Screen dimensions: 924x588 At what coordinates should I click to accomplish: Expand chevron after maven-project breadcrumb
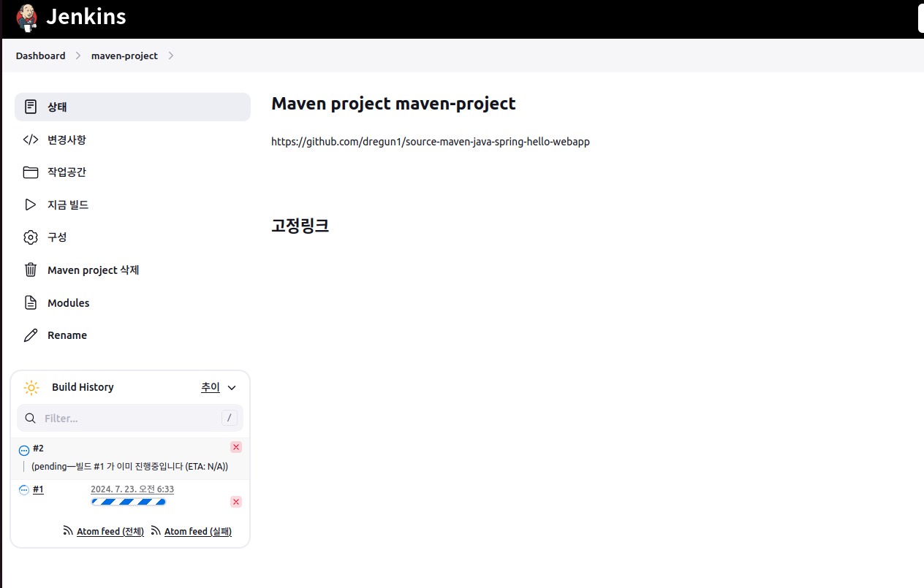click(171, 56)
